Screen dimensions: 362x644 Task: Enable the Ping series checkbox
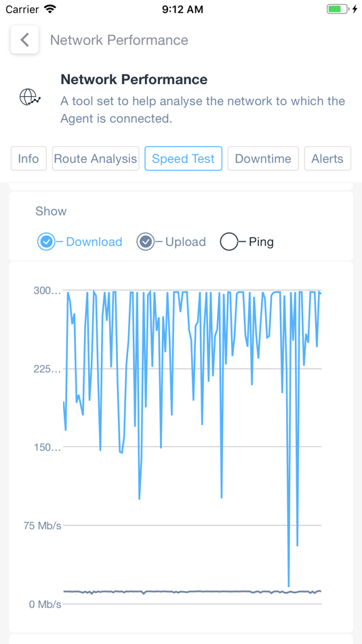[229, 242]
